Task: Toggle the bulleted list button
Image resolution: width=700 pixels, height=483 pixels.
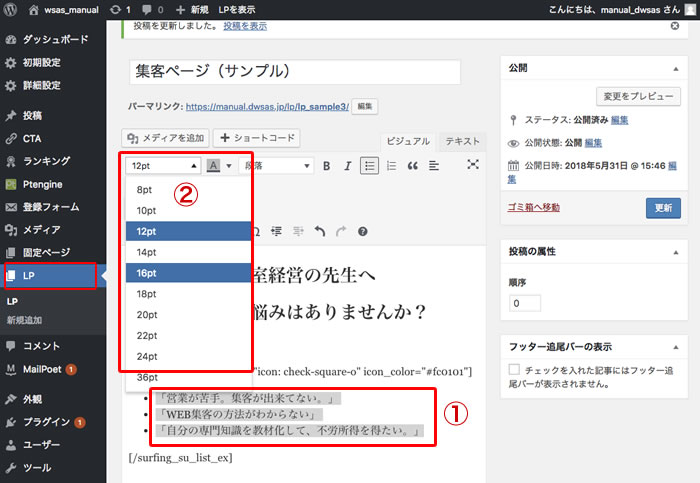Action: [369, 165]
